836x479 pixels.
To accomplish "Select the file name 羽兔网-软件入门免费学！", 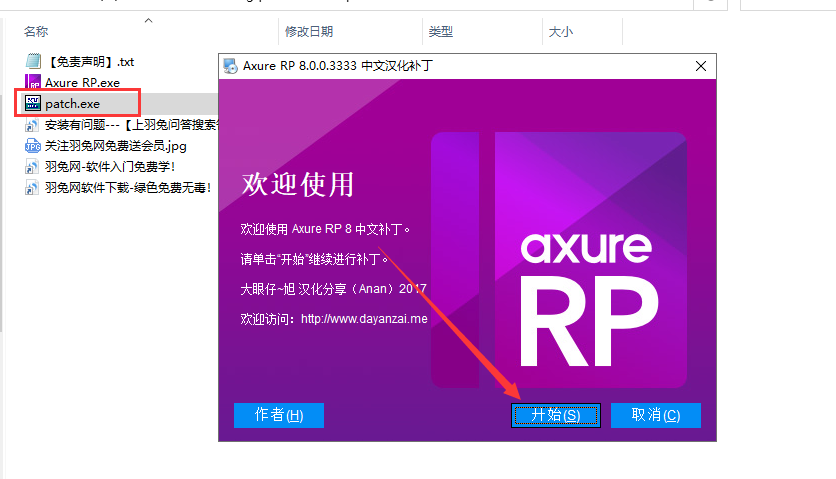I will [110, 166].
